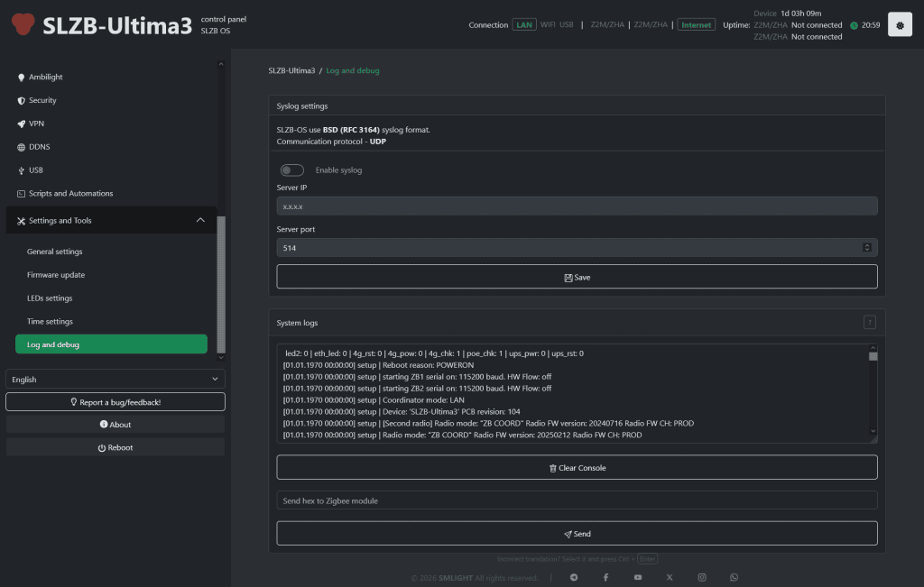Image resolution: width=924 pixels, height=587 pixels.
Task: Enable the syslog toggle switch
Action: point(291,170)
